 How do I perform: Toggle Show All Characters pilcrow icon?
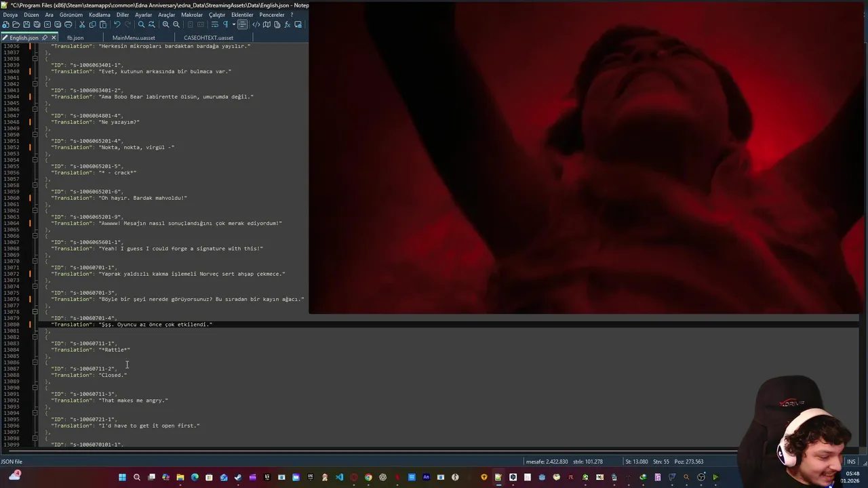coord(226,24)
